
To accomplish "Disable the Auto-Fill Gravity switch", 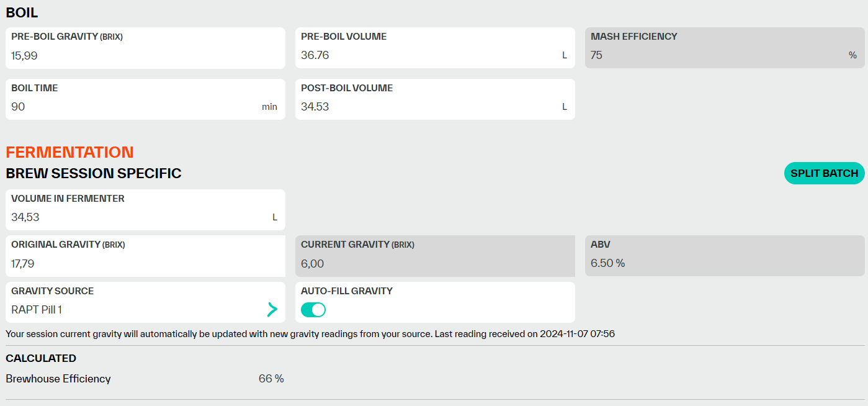I will point(313,310).
